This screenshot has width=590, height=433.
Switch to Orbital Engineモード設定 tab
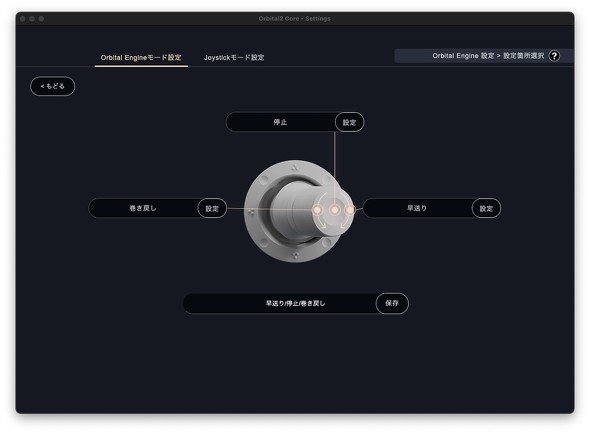(x=141, y=58)
